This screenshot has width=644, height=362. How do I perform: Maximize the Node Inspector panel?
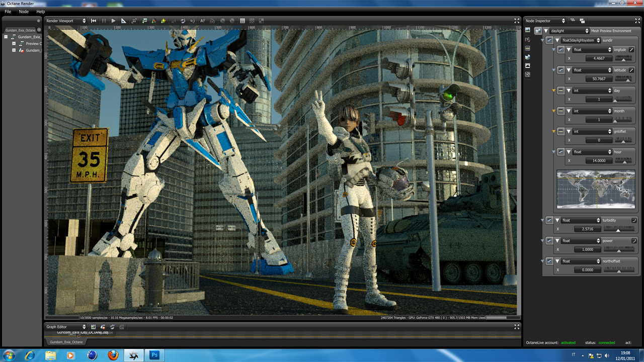click(x=637, y=21)
